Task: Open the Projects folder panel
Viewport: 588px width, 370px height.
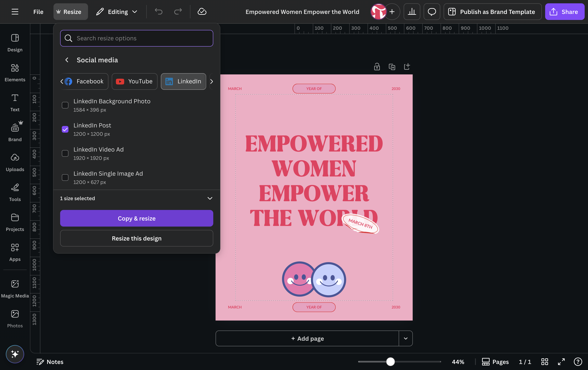Action: [x=15, y=222]
